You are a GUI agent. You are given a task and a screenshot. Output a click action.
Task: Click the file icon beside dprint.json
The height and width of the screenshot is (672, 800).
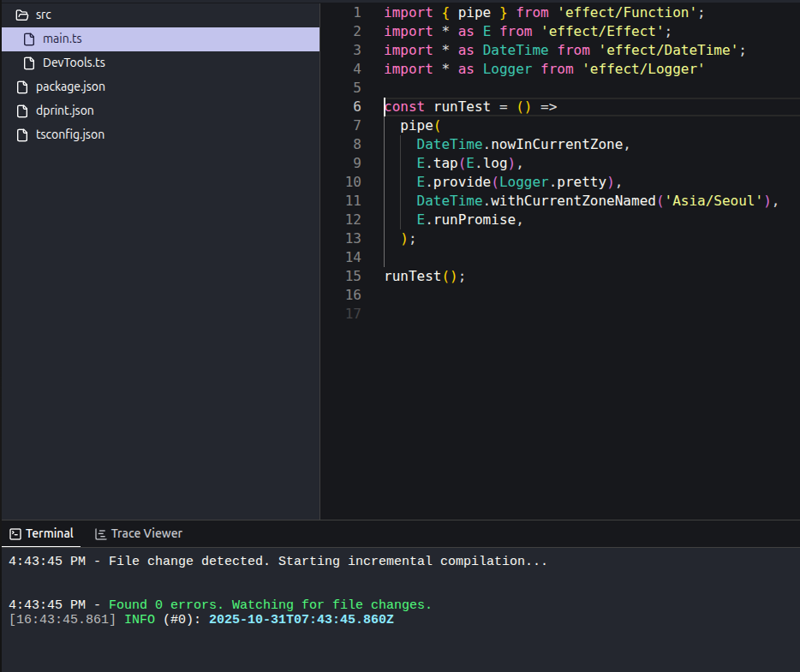(x=22, y=111)
